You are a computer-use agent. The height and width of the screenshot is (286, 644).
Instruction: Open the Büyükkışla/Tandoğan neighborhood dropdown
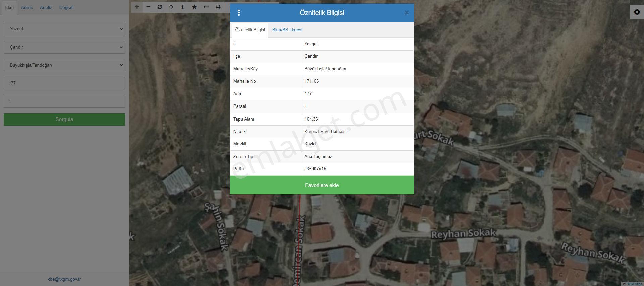point(64,65)
